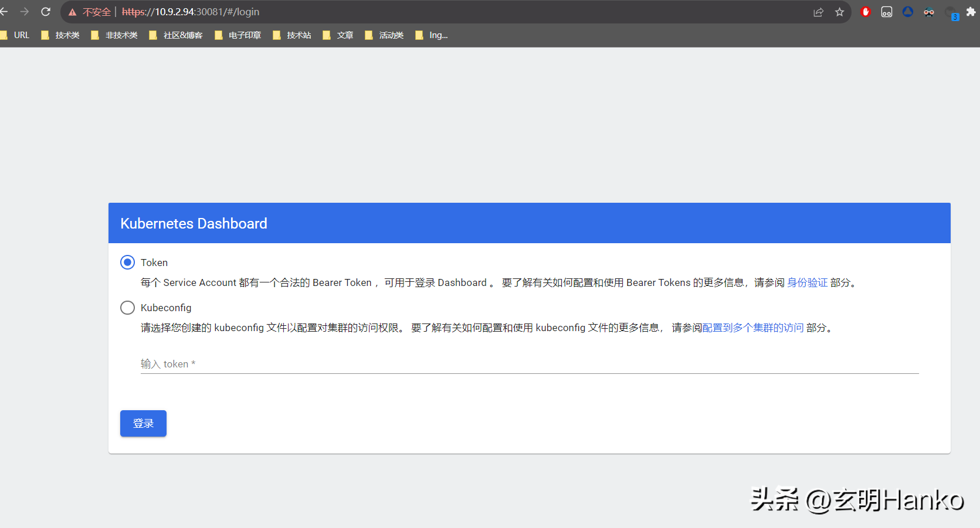
Task: Click the Kubernetes Dashboard header title
Action: [194, 224]
